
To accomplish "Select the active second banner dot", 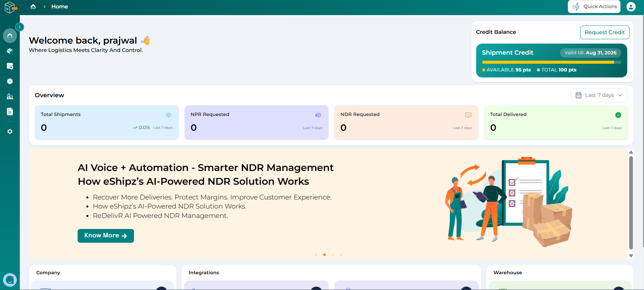I will tap(324, 255).
